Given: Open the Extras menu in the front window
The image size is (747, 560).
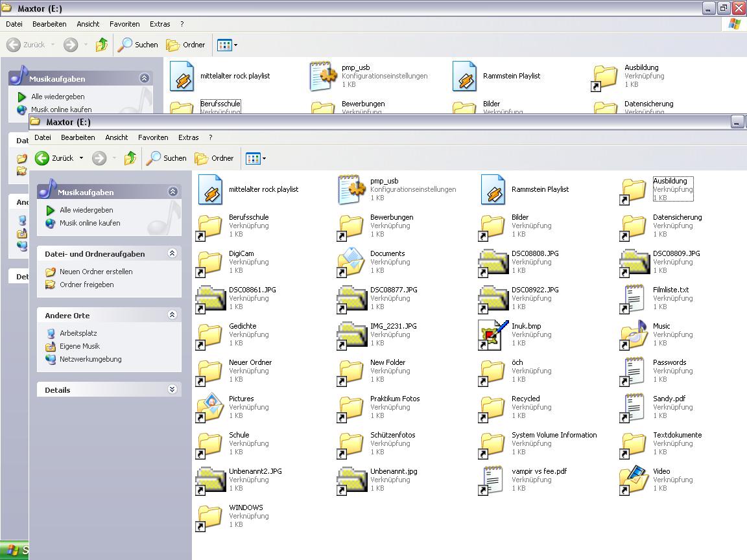Looking at the screenshot, I should 188,137.
